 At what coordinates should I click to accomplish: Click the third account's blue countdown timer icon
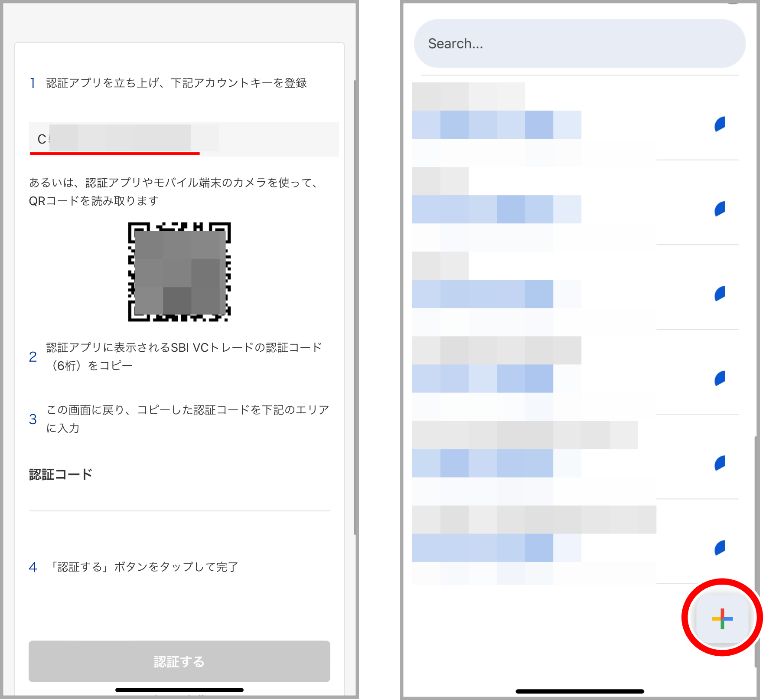(x=720, y=294)
